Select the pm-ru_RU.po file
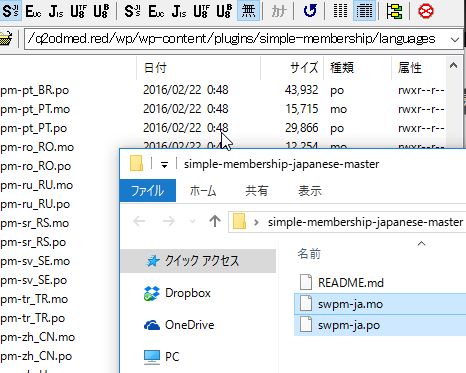 pyautogui.click(x=35, y=204)
